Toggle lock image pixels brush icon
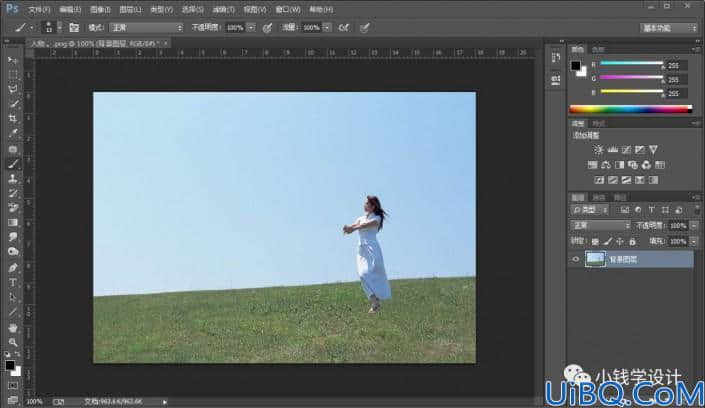 608,242
